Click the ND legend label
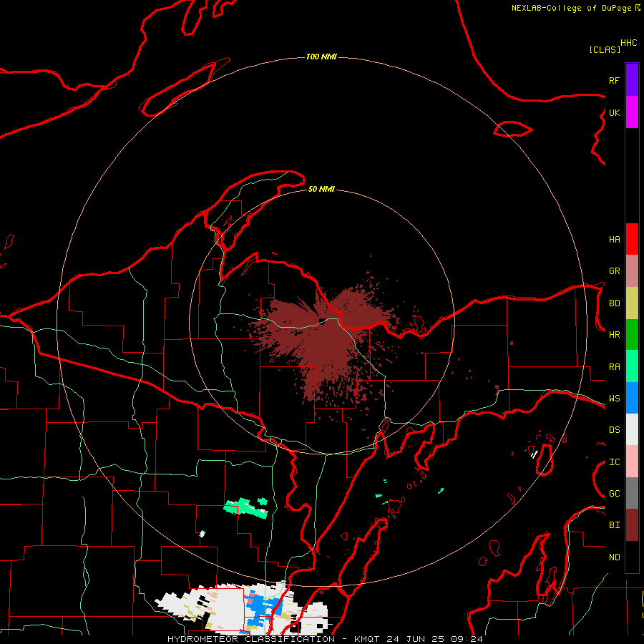 click(x=614, y=557)
